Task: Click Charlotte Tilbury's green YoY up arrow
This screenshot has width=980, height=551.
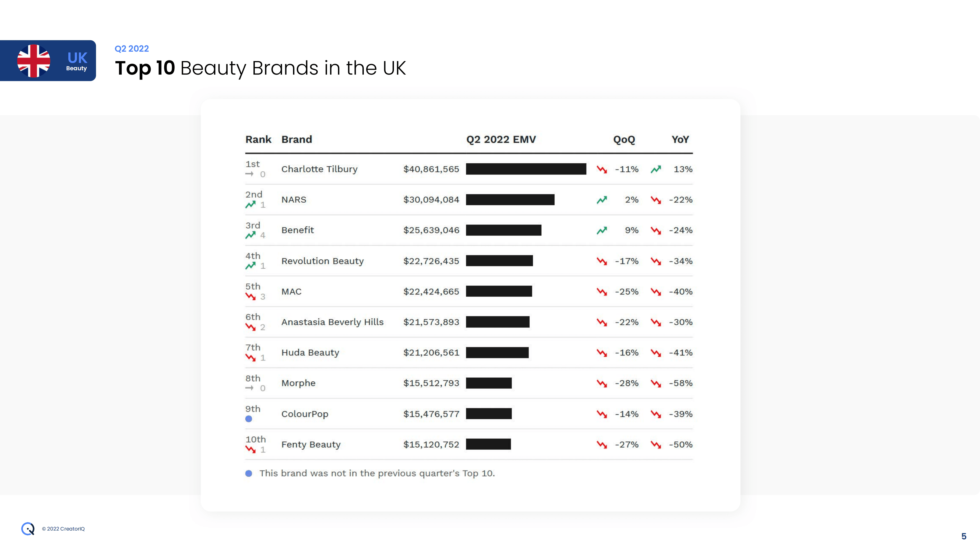Action: tap(655, 169)
